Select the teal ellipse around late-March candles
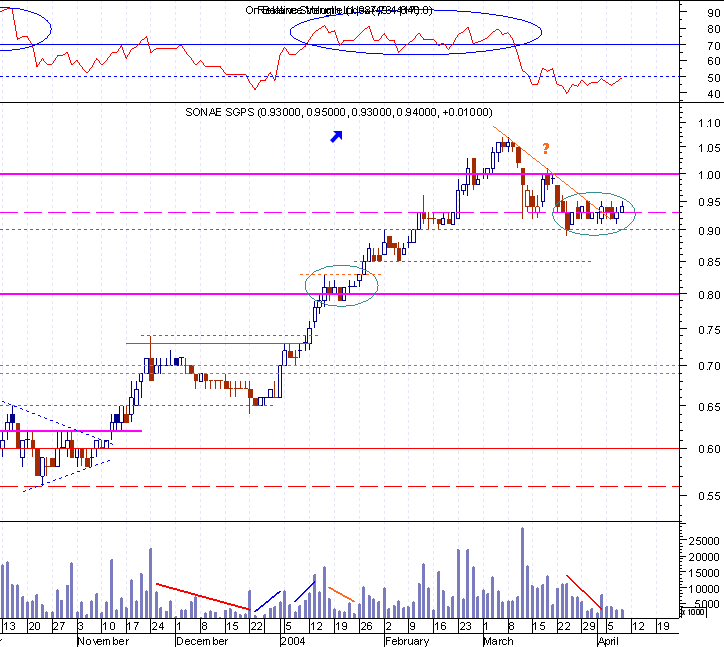The width and height of the screenshot is (724, 647). 594,214
